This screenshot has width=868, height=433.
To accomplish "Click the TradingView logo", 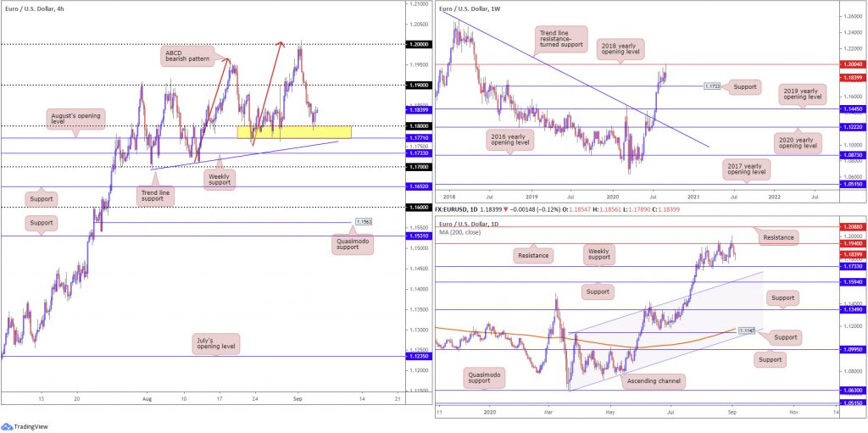I will [x=25, y=426].
